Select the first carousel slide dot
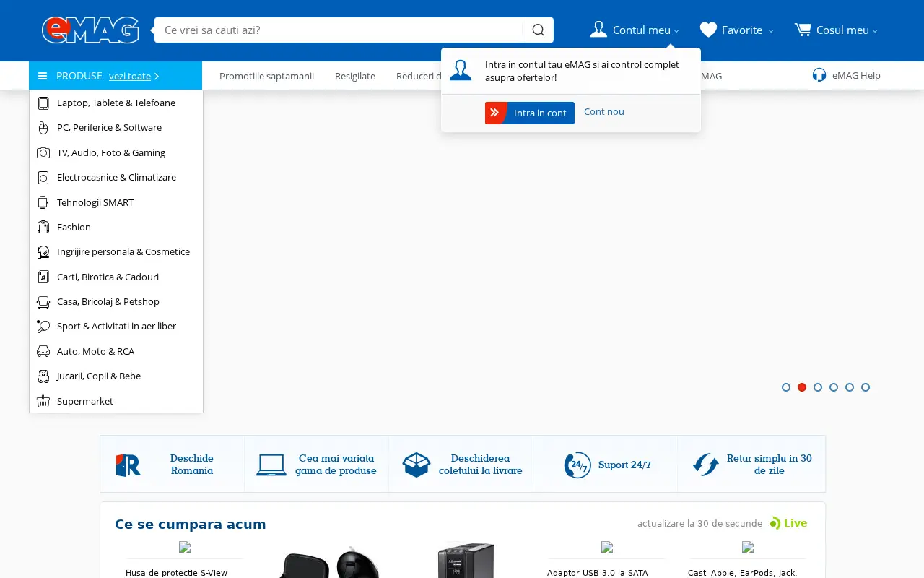Image resolution: width=924 pixels, height=578 pixels. [x=786, y=387]
